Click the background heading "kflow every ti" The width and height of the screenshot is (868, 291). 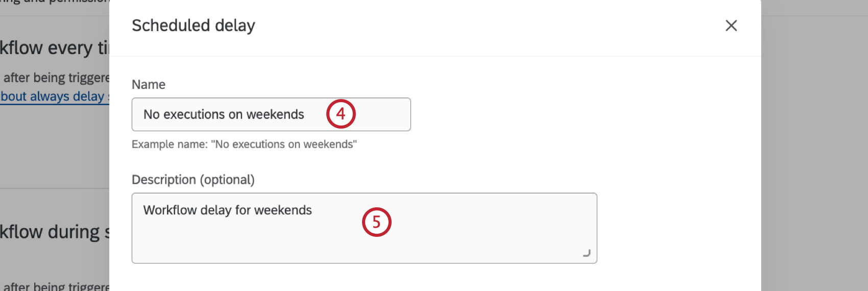(54, 48)
